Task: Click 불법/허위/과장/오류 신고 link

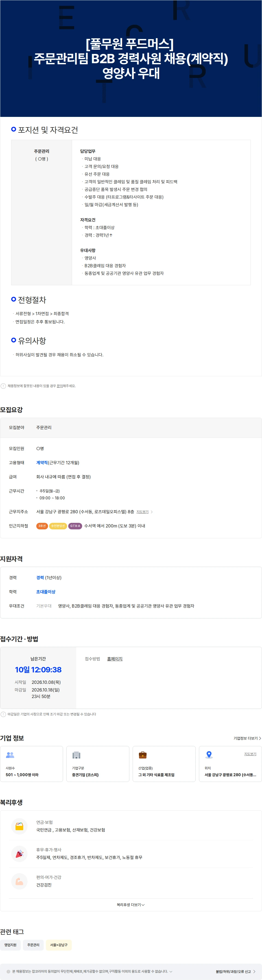Action: (233, 972)
